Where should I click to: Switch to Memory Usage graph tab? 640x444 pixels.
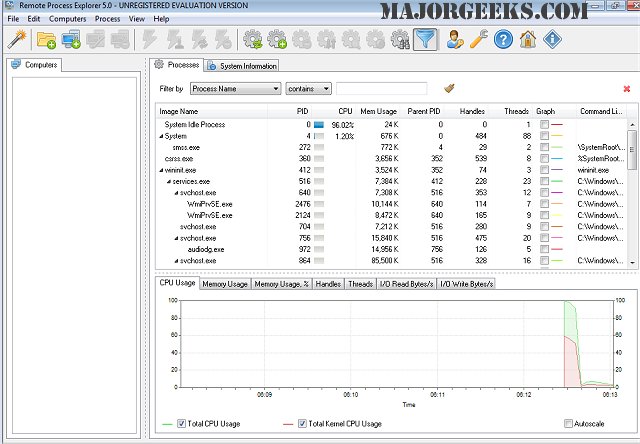coord(225,284)
